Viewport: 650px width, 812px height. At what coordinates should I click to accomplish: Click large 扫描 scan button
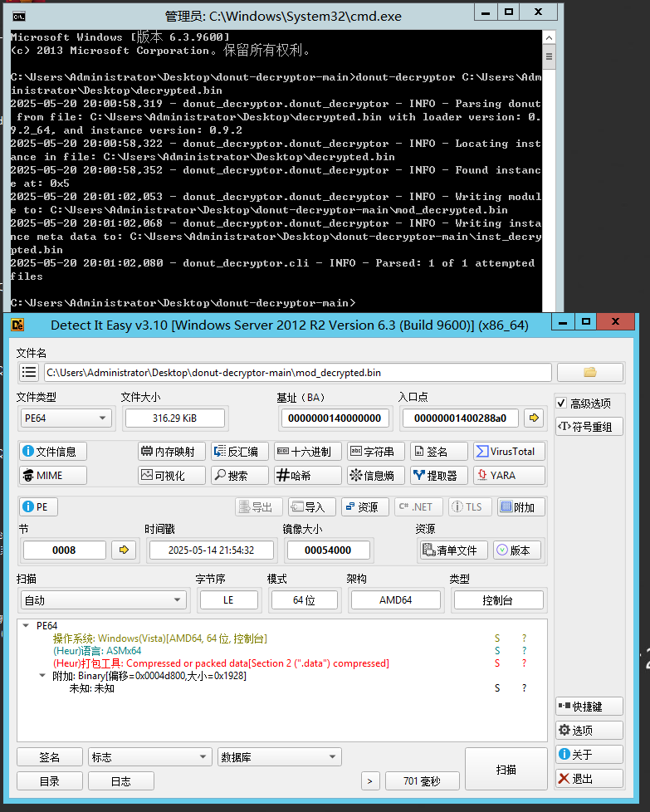(x=506, y=769)
